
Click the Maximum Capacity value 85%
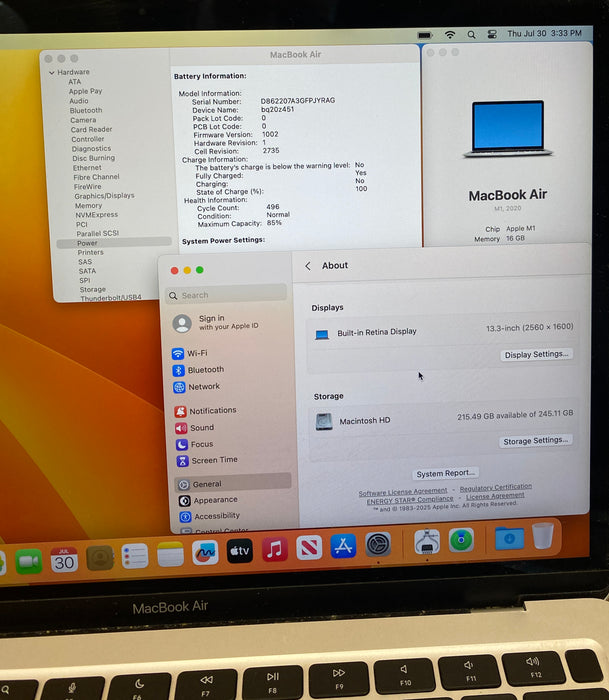pyautogui.click(x=274, y=222)
